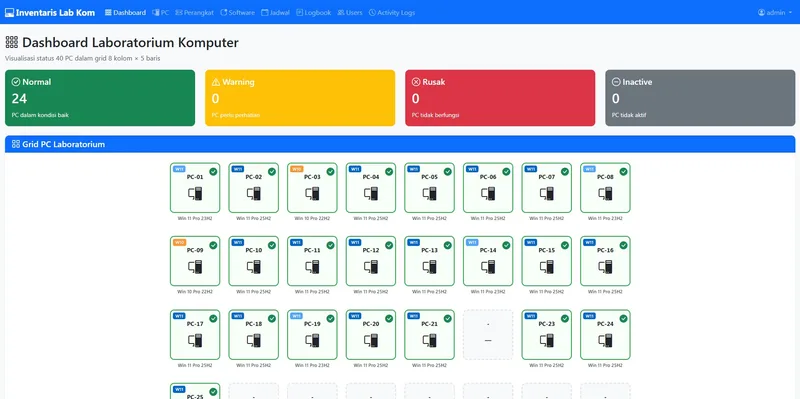This screenshot has width=800, height=399.
Task: Select the PC-03 computer icon
Action: point(312,193)
